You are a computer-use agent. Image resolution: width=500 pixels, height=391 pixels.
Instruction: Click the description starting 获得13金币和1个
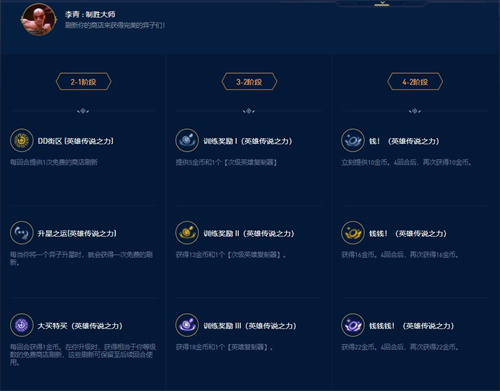(x=231, y=255)
